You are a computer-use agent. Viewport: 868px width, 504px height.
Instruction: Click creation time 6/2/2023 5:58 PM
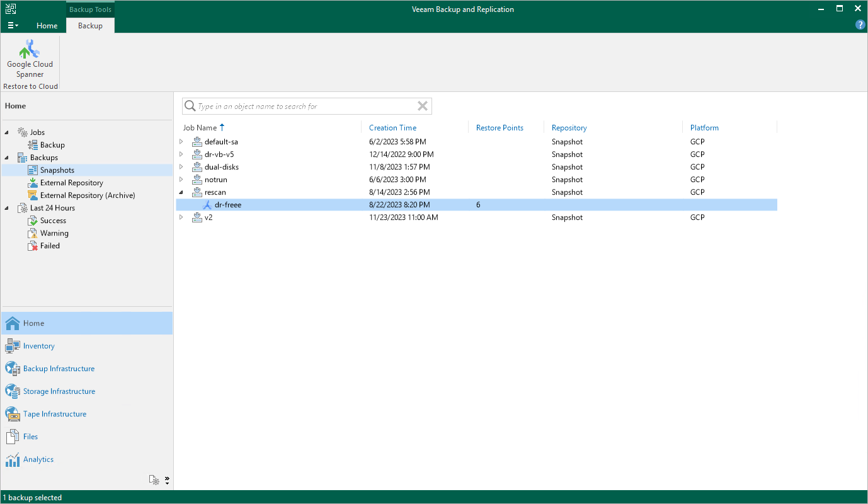397,142
